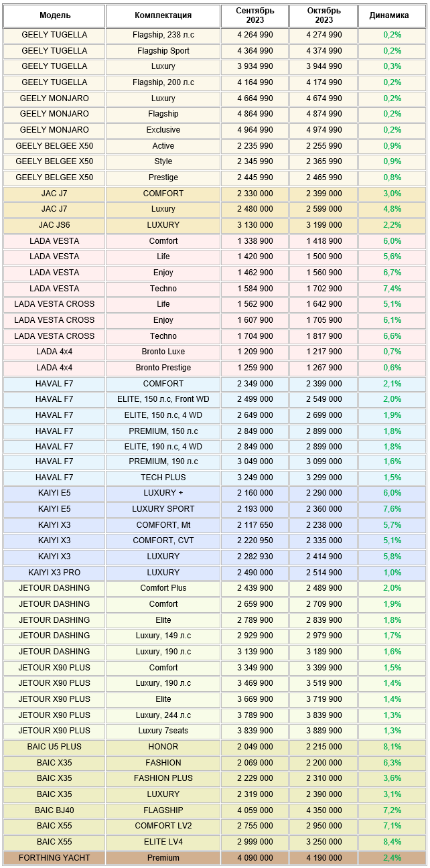Click the Модель column header
The height and width of the screenshot is (868, 430).
tap(54, 15)
